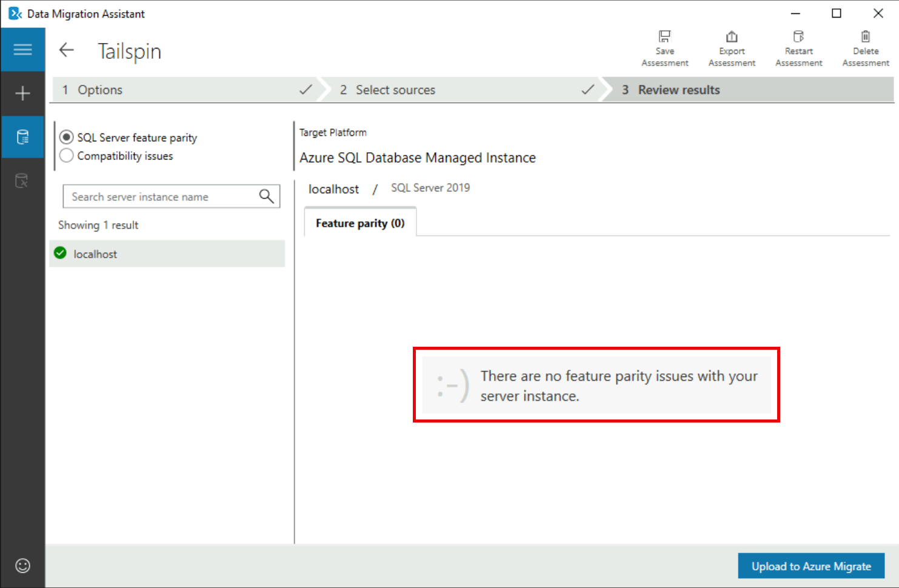Click the search magnifier icon
This screenshot has width=899, height=588.
266,196
